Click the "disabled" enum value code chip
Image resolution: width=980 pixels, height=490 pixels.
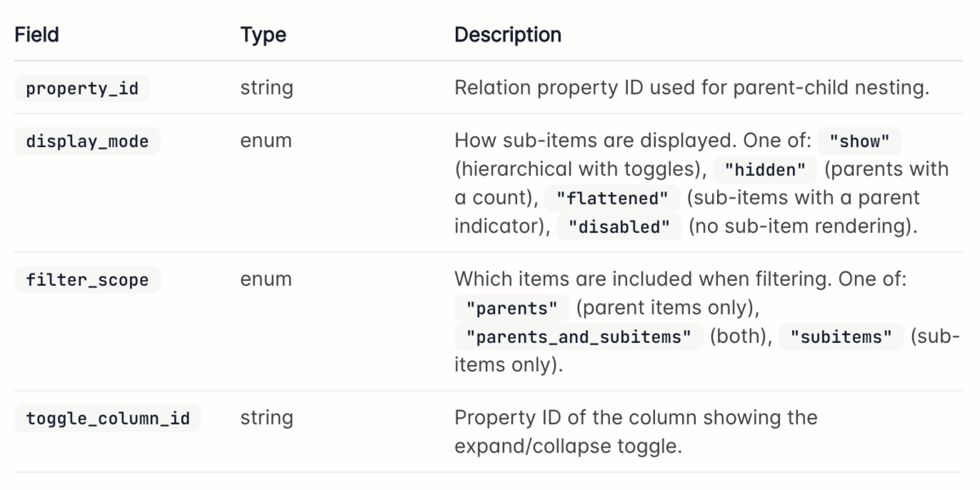click(619, 227)
